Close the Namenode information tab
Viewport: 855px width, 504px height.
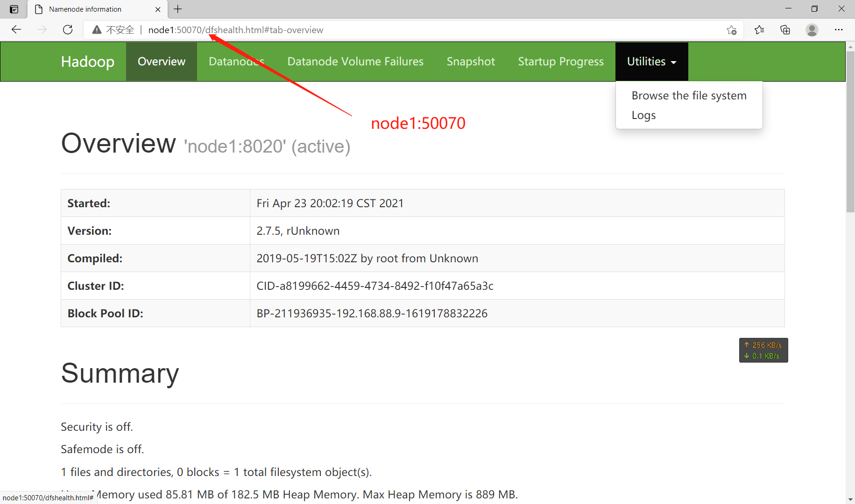point(158,9)
